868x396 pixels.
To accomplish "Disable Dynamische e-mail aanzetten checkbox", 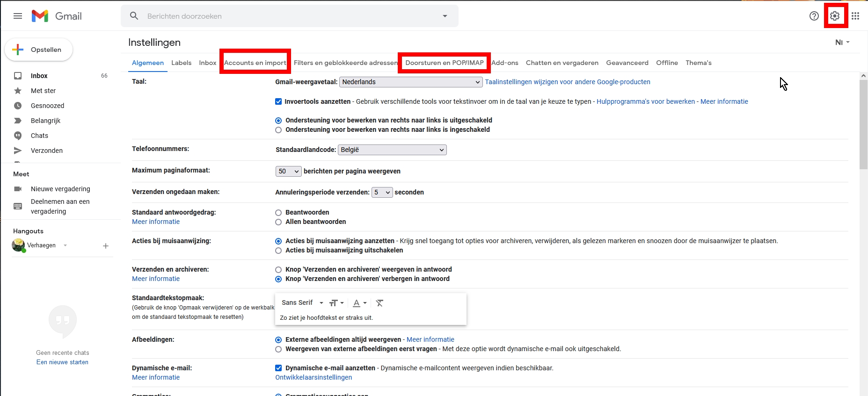I will tap(278, 368).
